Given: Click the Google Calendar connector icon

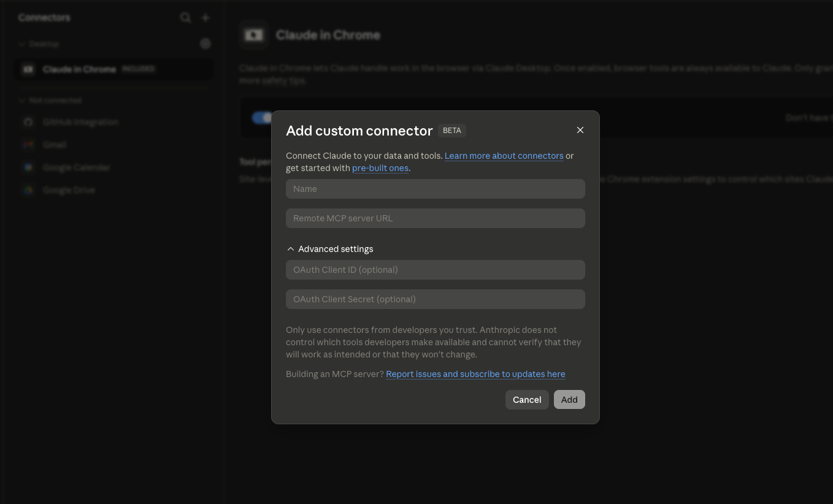Looking at the screenshot, I should click(28, 167).
